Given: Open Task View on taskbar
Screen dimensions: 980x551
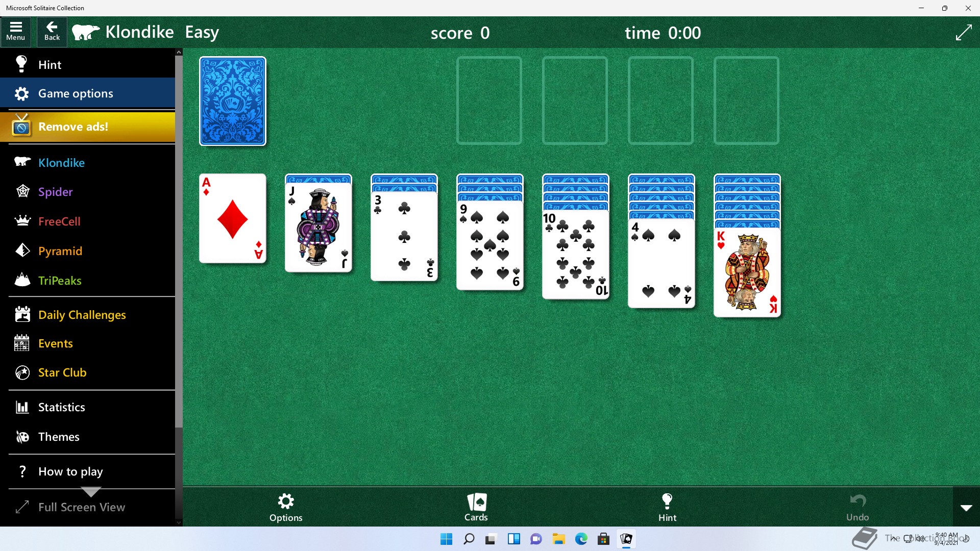Looking at the screenshot, I should (x=491, y=539).
